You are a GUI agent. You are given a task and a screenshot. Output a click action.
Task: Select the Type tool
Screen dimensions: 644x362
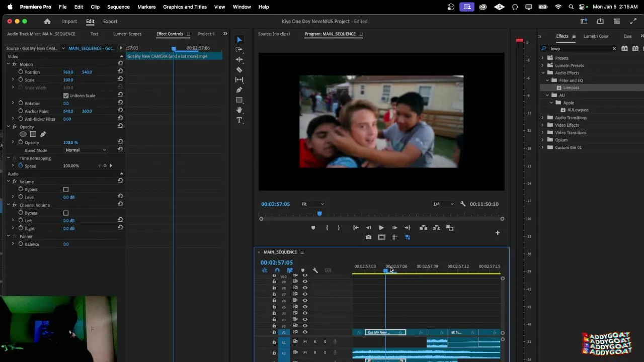pos(239,120)
